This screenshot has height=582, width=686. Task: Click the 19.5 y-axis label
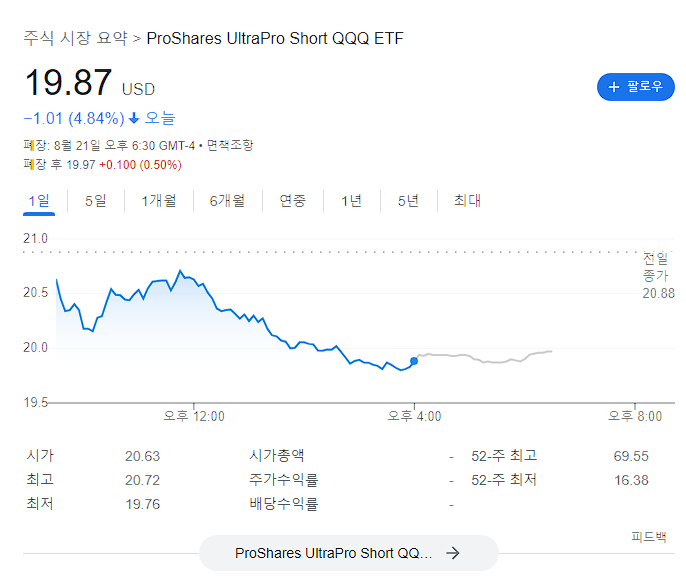click(x=35, y=402)
